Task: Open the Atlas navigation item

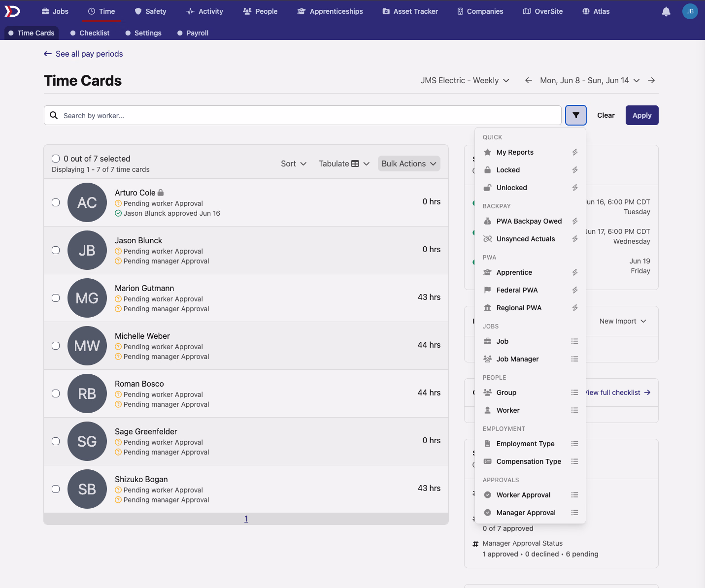Action: (596, 11)
